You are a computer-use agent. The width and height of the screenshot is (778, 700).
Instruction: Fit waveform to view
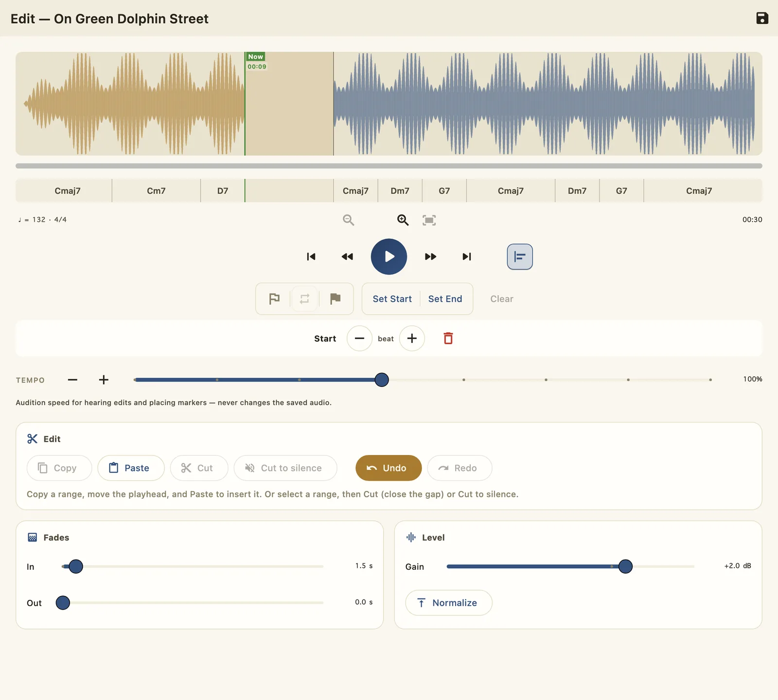(x=429, y=220)
